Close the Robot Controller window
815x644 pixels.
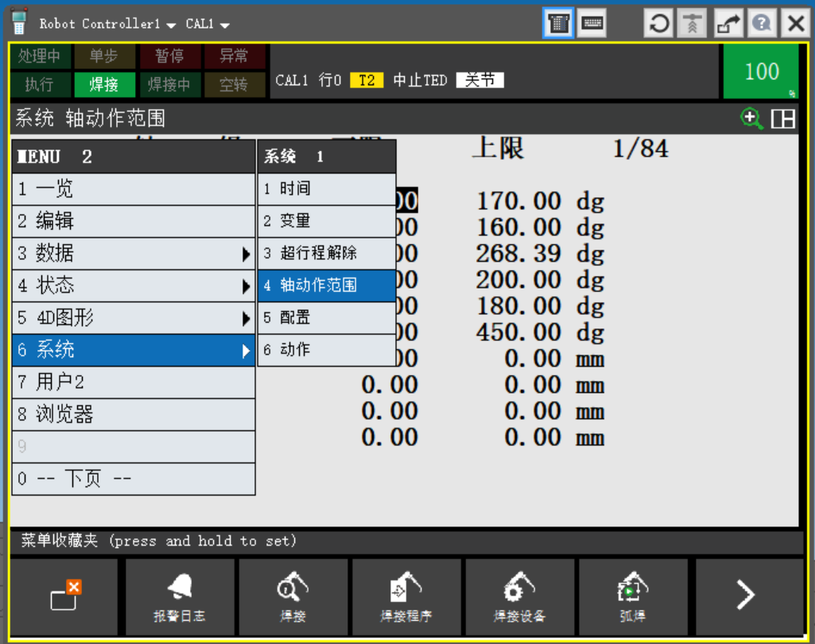pos(795,23)
